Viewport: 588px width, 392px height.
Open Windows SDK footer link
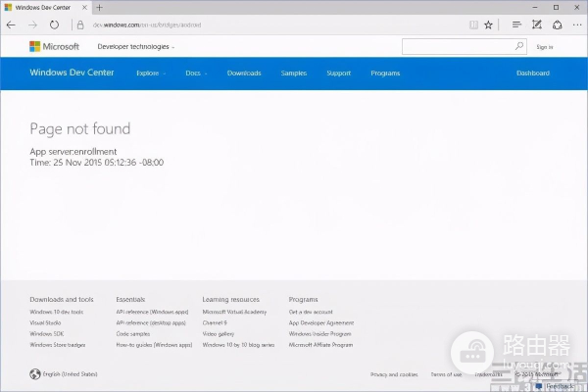pyautogui.click(x=46, y=334)
